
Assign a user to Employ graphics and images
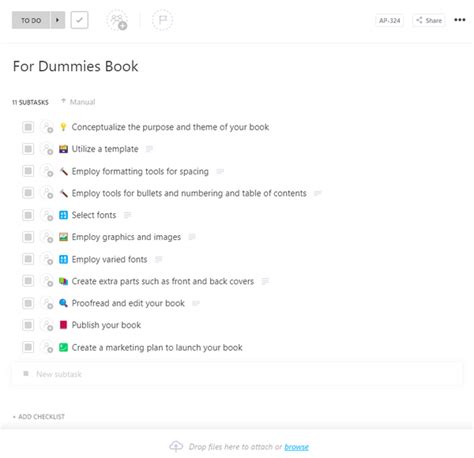(47, 237)
